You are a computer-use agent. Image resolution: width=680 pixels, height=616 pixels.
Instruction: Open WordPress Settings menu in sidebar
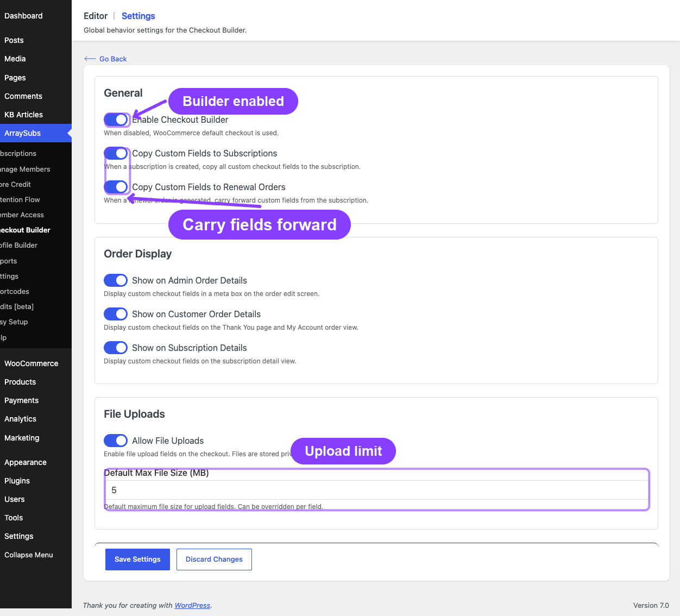click(36, 536)
